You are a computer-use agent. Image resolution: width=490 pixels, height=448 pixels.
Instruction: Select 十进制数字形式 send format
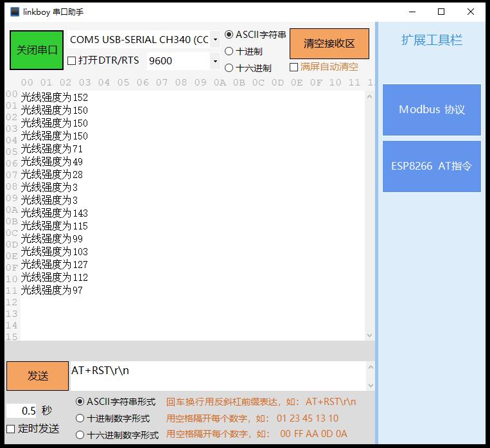[80, 418]
